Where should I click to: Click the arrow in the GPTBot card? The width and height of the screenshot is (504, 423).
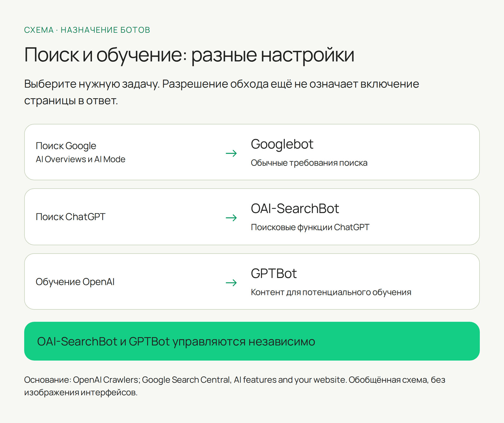(231, 283)
